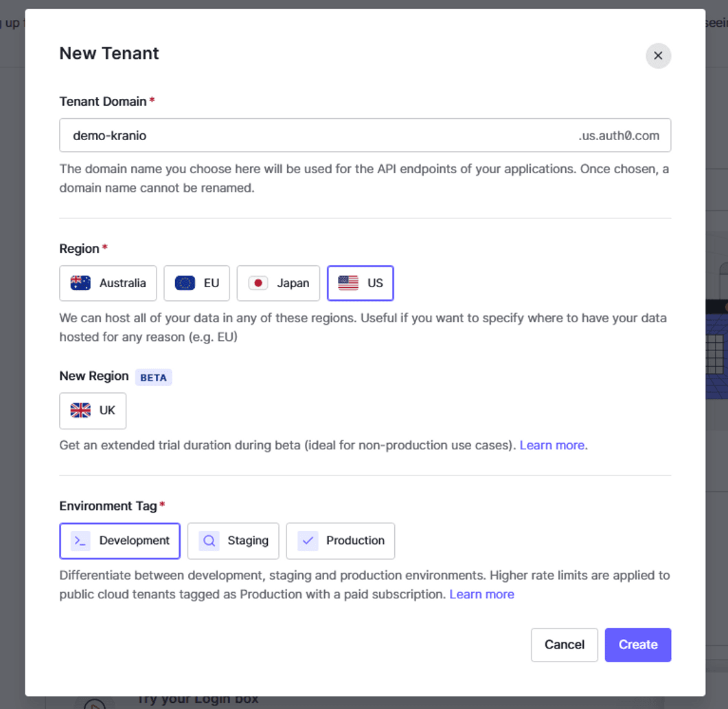Image resolution: width=728 pixels, height=709 pixels.
Task: Click the Staging magnifier icon
Action: (x=209, y=541)
